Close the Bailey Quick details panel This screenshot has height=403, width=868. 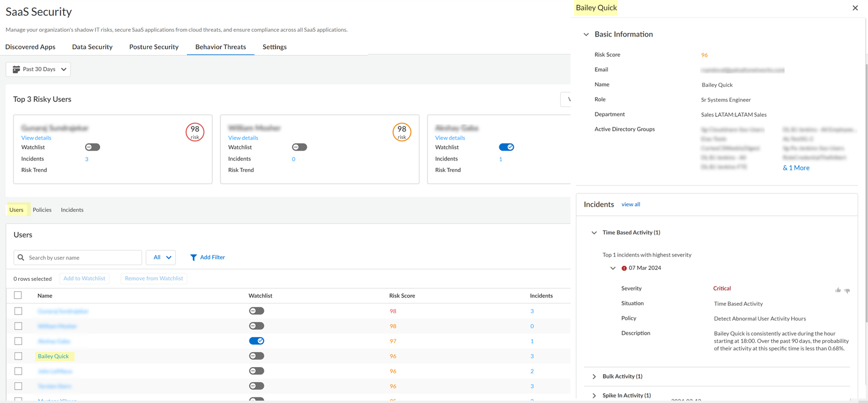point(855,8)
